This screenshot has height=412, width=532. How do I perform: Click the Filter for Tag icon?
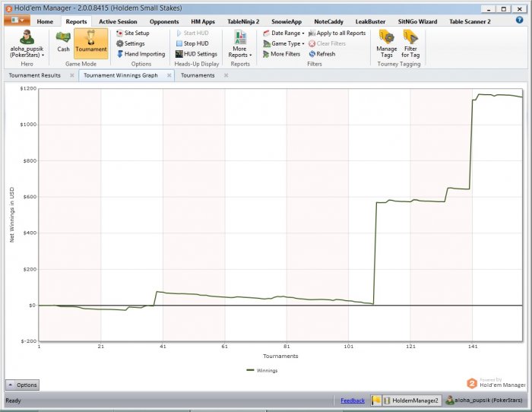click(410, 43)
